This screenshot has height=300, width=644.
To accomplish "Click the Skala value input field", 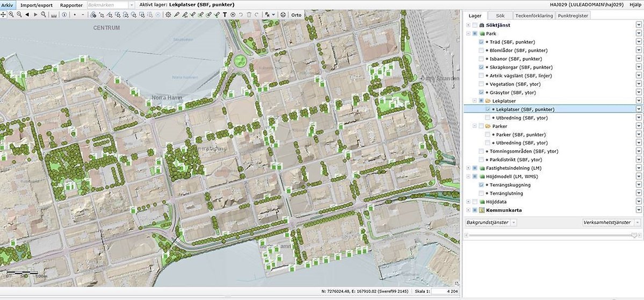I will (445, 291).
